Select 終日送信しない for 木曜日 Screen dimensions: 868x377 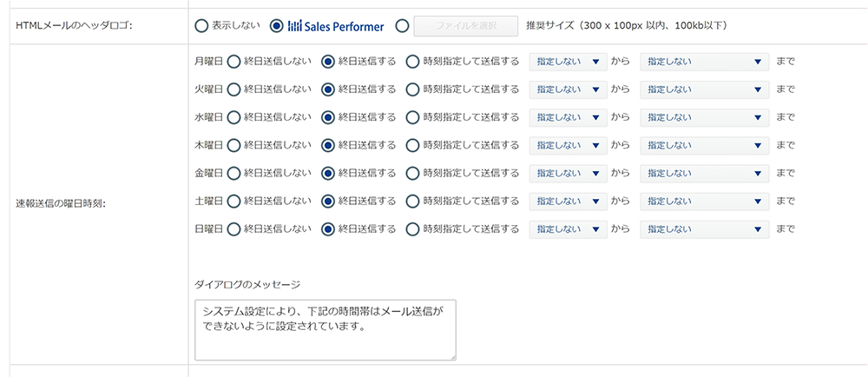pyautogui.click(x=234, y=145)
